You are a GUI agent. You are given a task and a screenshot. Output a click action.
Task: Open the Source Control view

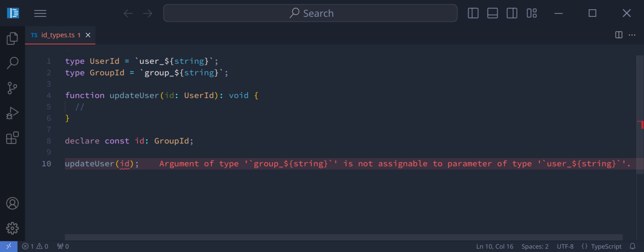coord(12,88)
